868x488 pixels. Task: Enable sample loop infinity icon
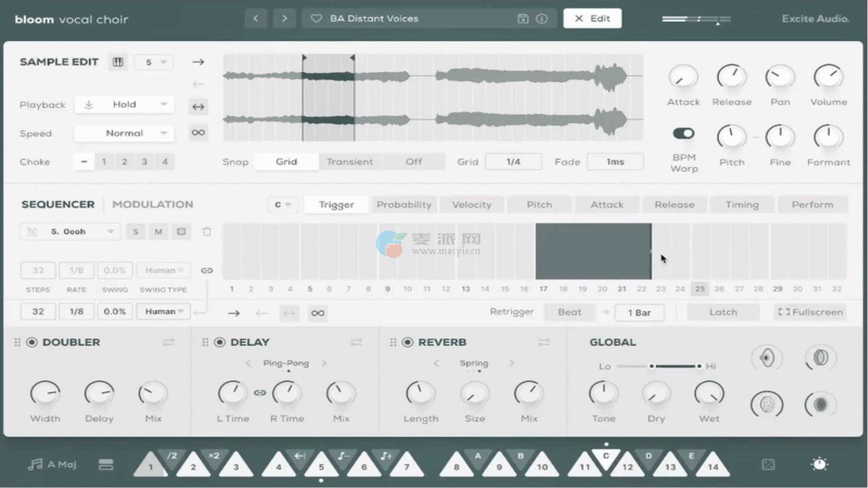198,132
